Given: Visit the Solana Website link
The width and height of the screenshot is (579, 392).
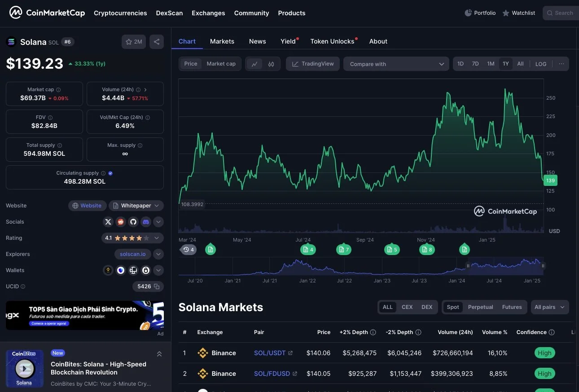Looking at the screenshot, I should click(x=88, y=206).
